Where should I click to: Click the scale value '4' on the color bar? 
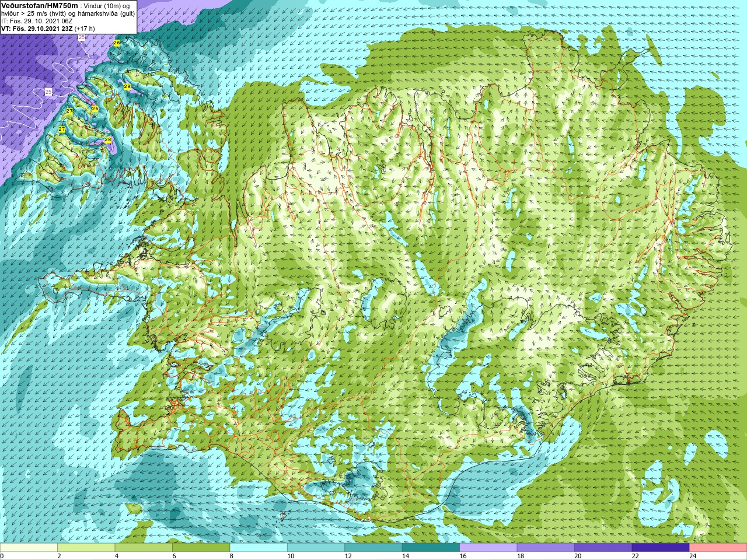pyautogui.click(x=117, y=556)
